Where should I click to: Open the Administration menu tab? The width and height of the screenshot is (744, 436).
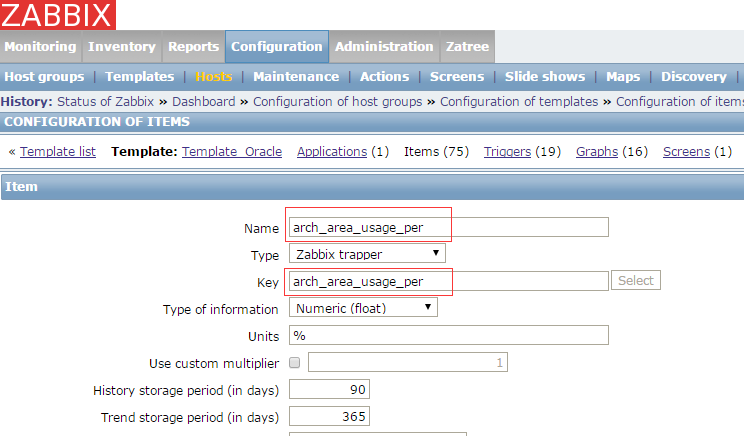coord(384,46)
